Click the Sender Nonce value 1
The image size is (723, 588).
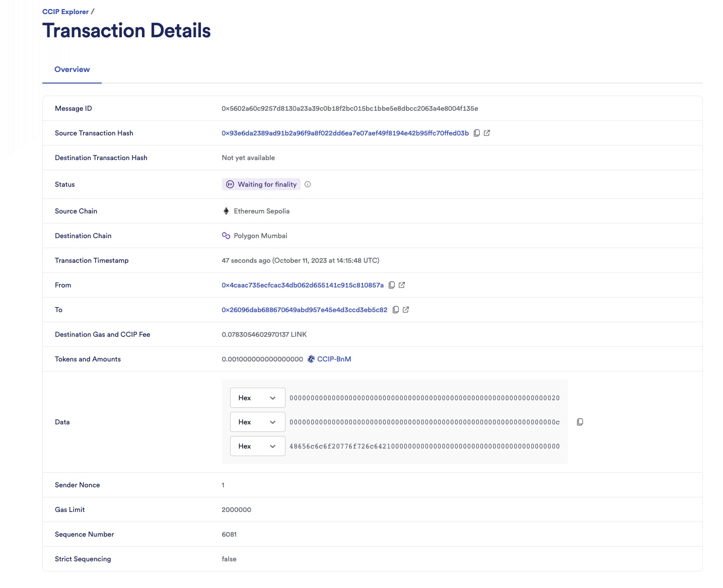(223, 485)
